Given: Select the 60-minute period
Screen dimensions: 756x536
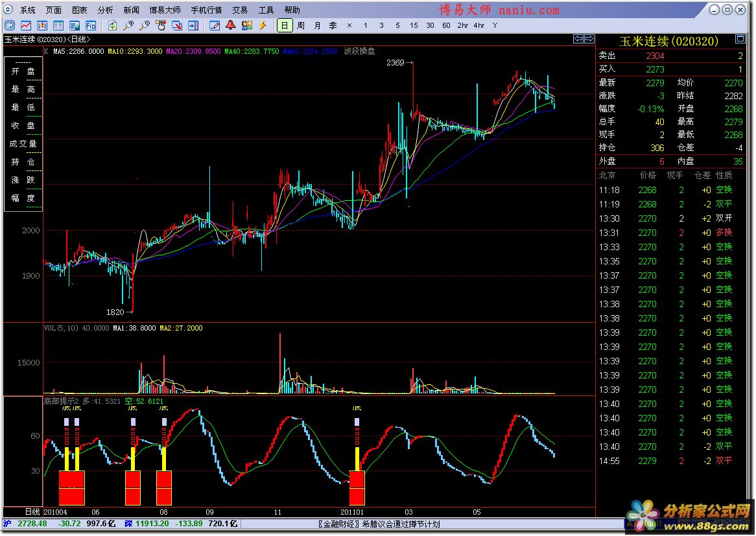Looking at the screenshot, I should click(446, 25).
